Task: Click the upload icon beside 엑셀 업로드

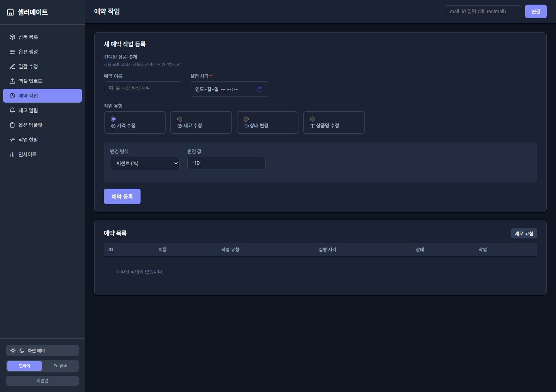Action: pyautogui.click(x=12, y=81)
